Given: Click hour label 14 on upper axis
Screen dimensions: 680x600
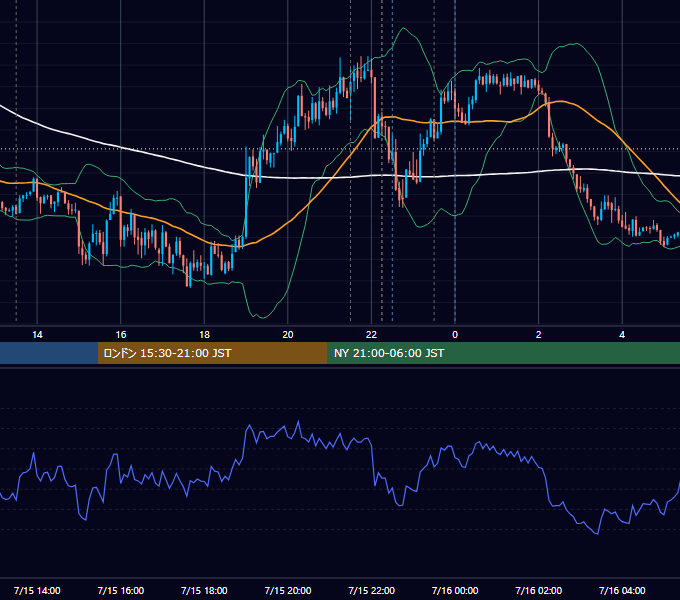Looking at the screenshot, I should (37, 335).
